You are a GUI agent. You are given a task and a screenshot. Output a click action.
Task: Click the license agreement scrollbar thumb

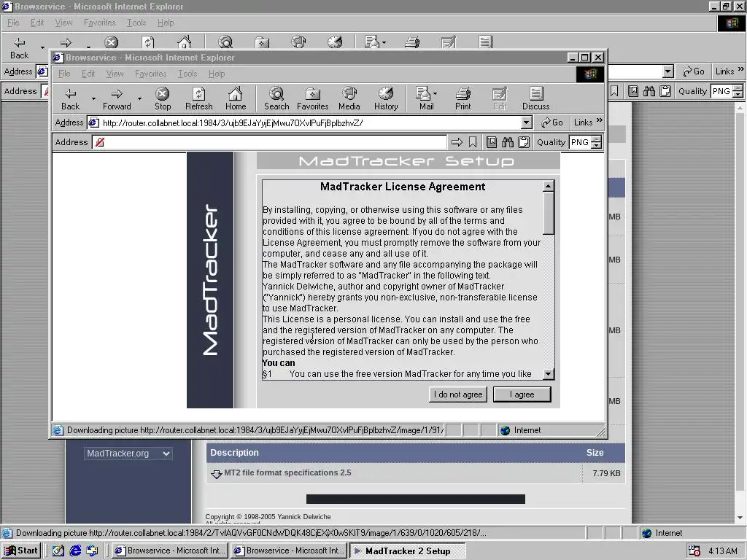pyautogui.click(x=549, y=214)
